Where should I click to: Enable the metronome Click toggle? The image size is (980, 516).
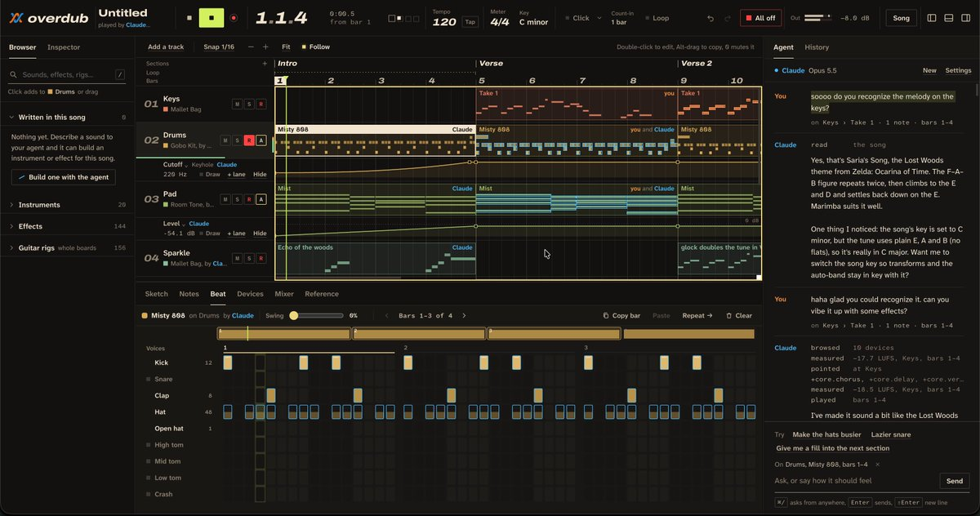[x=578, y=18]
